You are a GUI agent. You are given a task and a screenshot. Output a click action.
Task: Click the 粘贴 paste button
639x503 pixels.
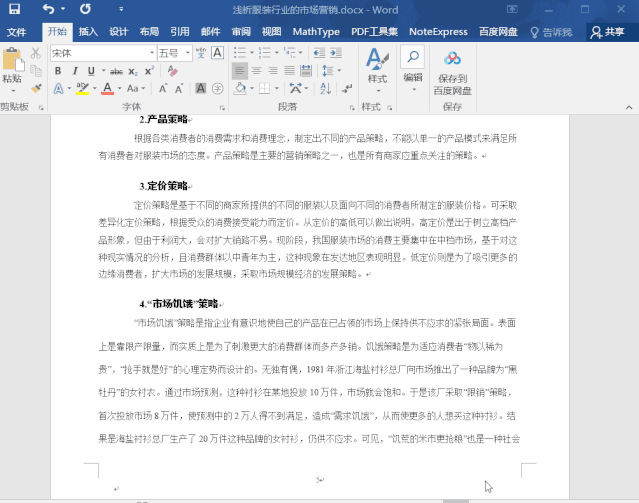click(x=12, y=71)
